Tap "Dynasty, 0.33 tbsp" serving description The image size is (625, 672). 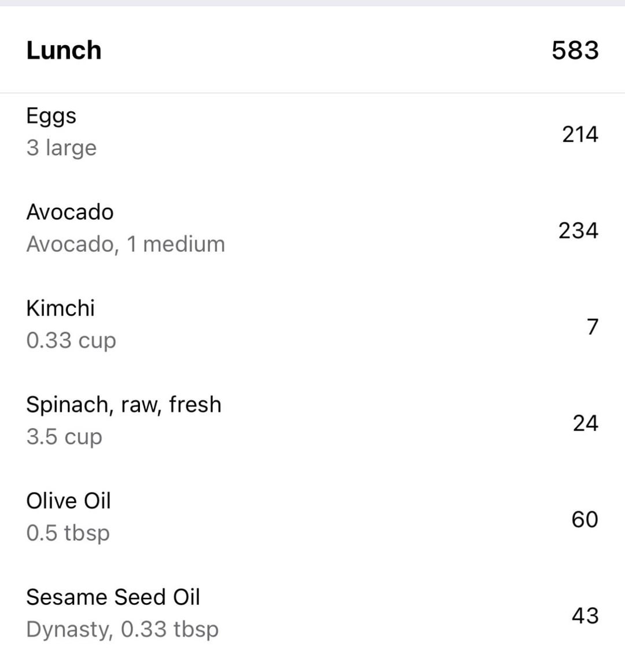point(123,629)
